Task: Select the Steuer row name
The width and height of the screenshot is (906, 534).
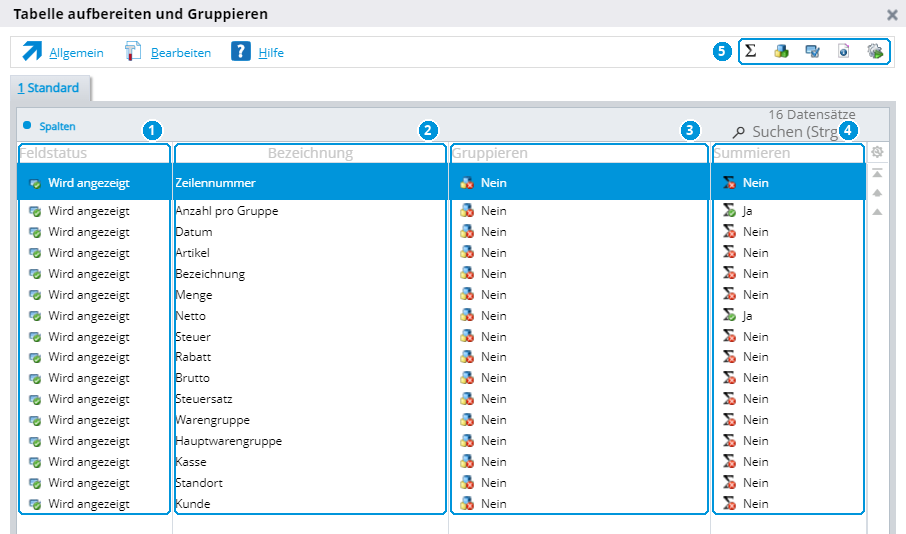Action: [x=192, y=336]
